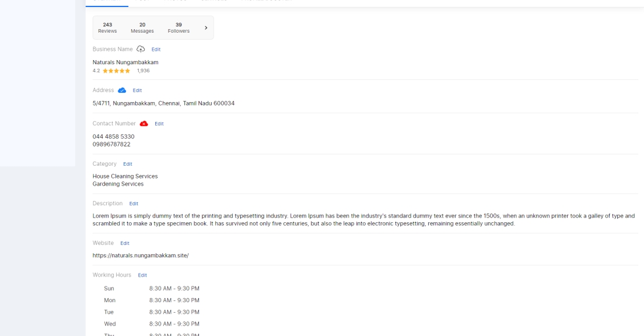
Task: Click the Mon working hours row
Action: 152,300
